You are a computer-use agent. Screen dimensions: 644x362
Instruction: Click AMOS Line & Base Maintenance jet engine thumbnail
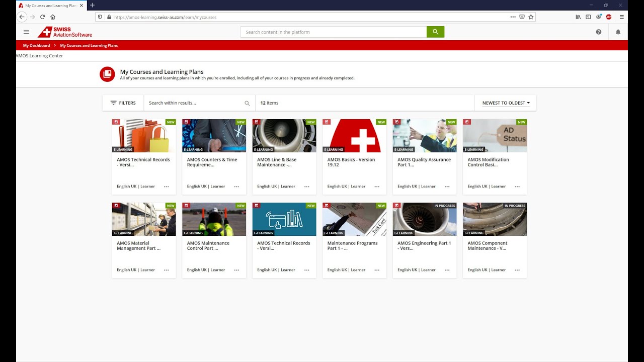pyautogui.click(x=284, y=136)
